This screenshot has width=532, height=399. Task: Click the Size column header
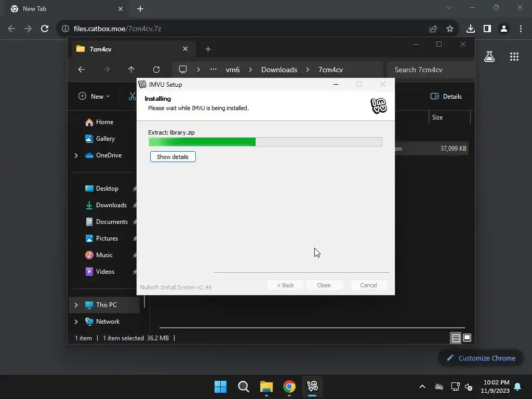coord(449,117)
